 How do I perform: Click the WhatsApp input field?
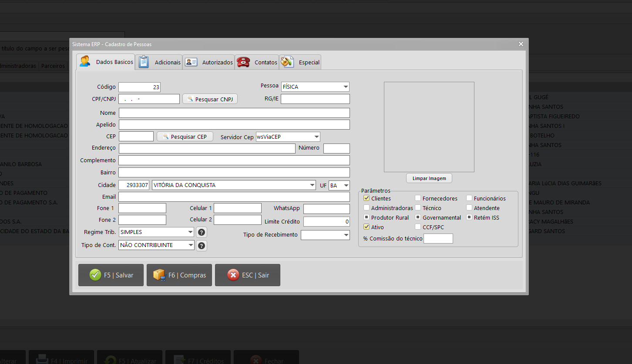pyautogui.click(x=326, y=209)
